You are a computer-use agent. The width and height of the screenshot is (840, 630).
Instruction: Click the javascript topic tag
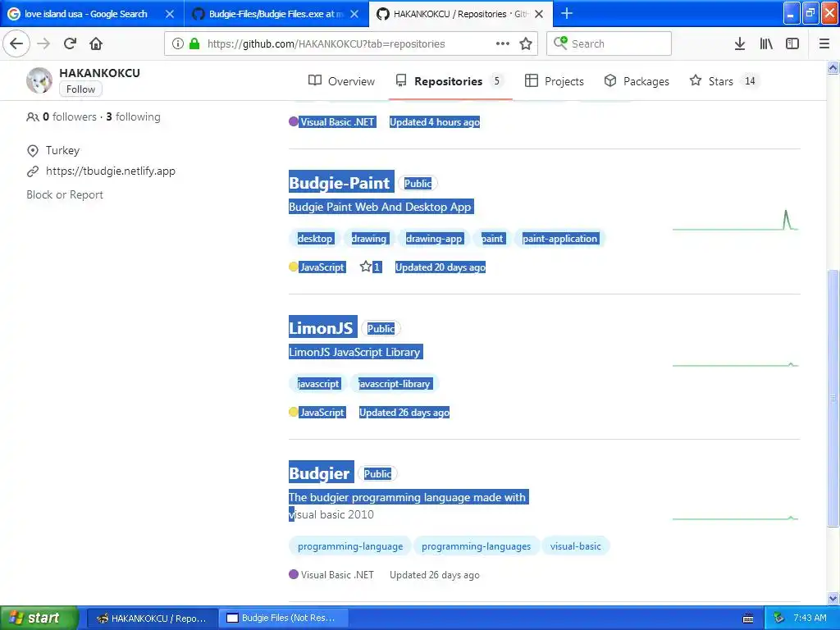click(x=318, y=384)
